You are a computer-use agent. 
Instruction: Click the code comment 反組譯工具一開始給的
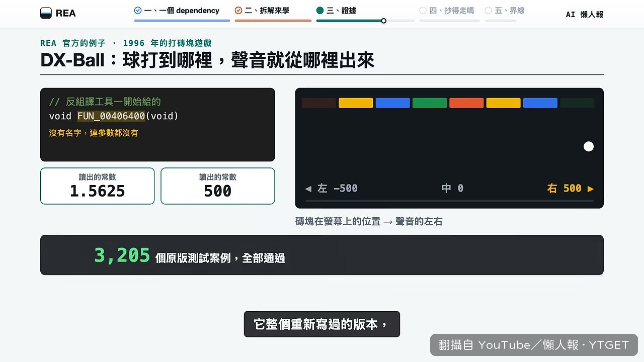[105, 102]
